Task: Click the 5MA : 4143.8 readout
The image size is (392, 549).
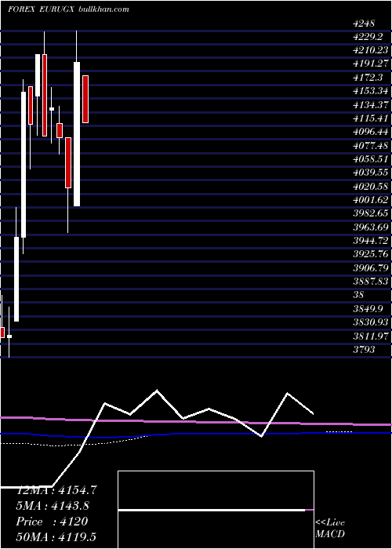Action: [53, 505]
